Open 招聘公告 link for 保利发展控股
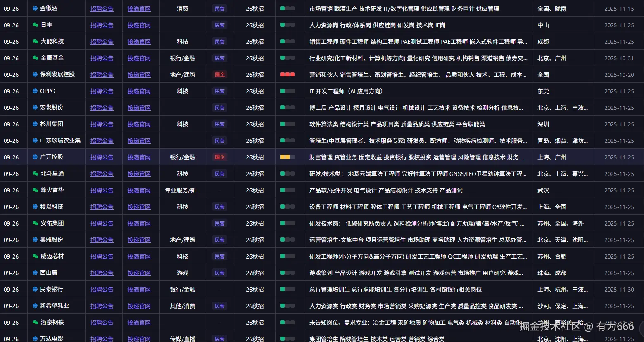 click(x=102, y=75)
